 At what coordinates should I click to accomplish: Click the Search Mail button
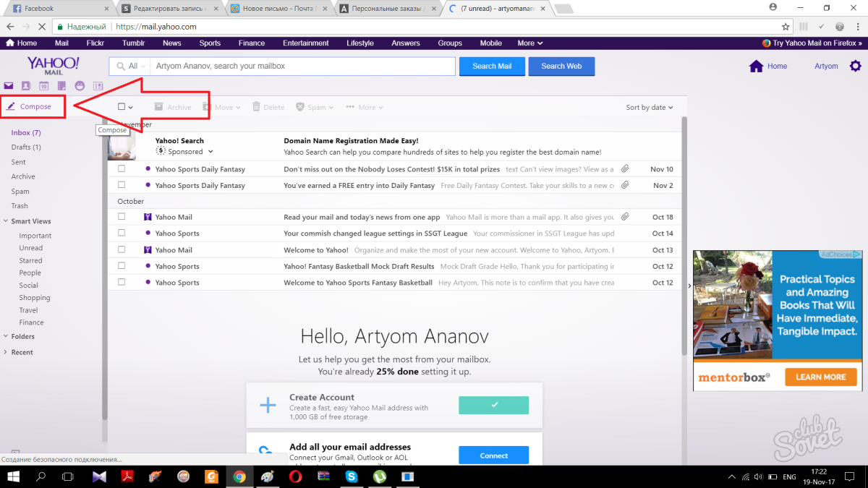click(x=492, y=66)
